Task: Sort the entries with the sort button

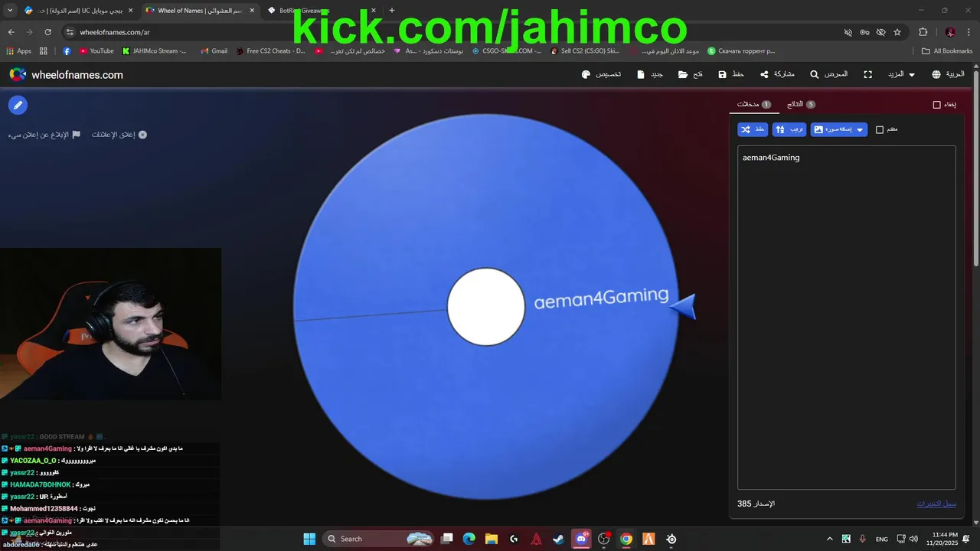Action: coord(789,129)
